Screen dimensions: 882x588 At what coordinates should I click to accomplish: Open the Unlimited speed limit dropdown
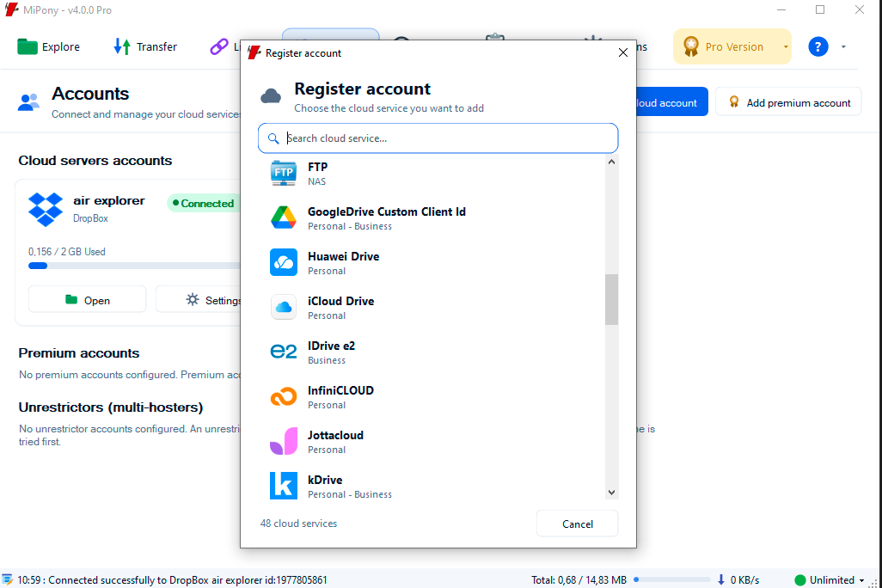point(861,580)
